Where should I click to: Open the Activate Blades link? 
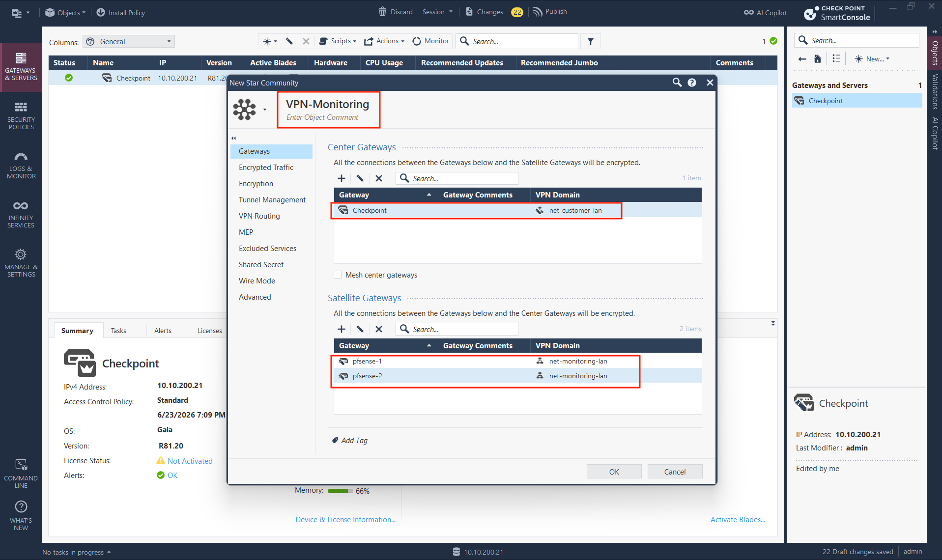coord(738,519)
